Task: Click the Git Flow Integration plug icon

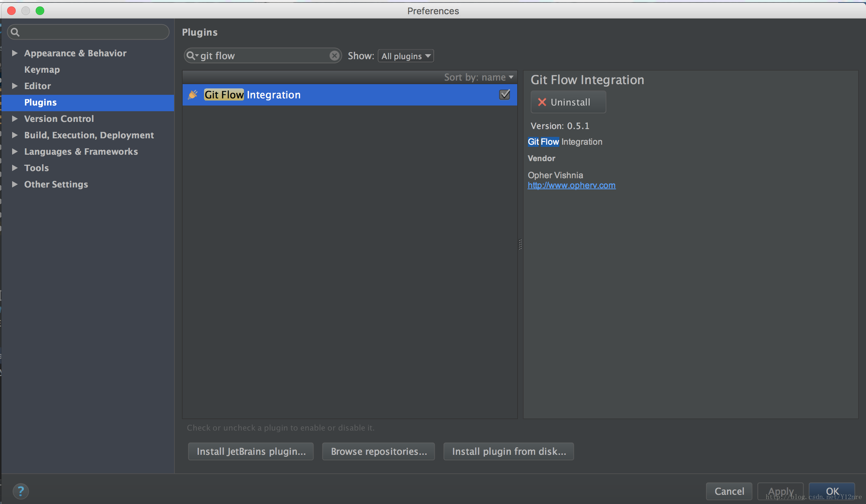Action: 193,94
